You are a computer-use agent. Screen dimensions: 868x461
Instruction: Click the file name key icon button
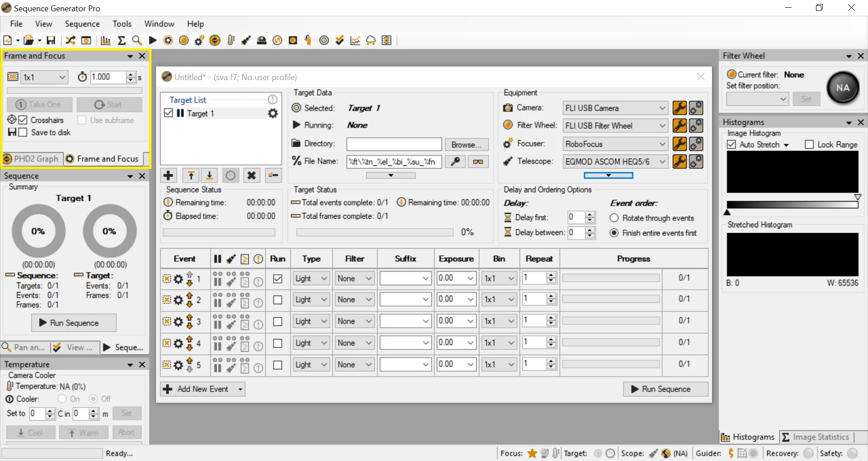[x=455, y=161]
